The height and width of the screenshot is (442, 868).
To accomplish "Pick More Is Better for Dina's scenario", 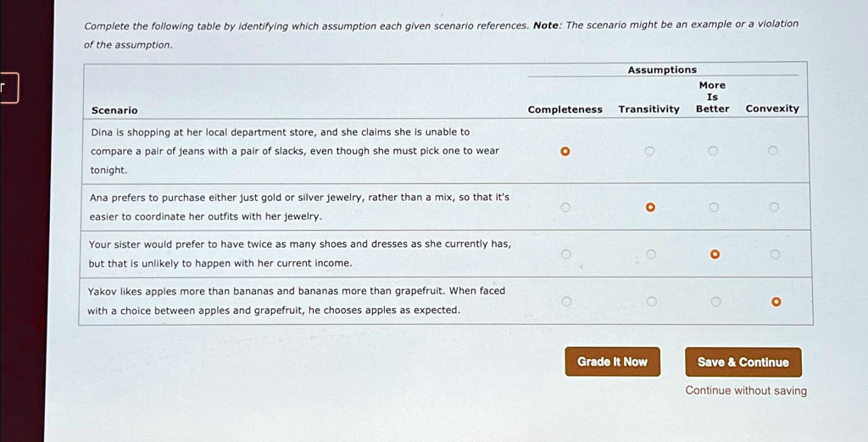I will [x=713, y=151].
